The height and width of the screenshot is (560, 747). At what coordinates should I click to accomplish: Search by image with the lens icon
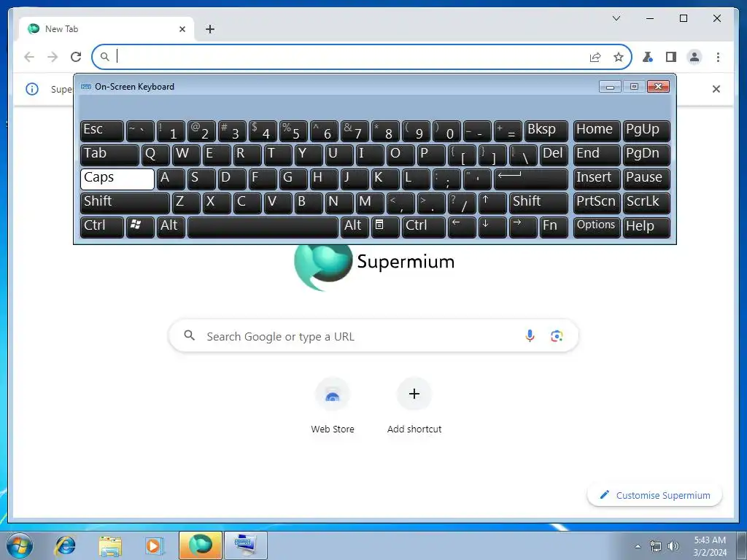coord(557,335)
